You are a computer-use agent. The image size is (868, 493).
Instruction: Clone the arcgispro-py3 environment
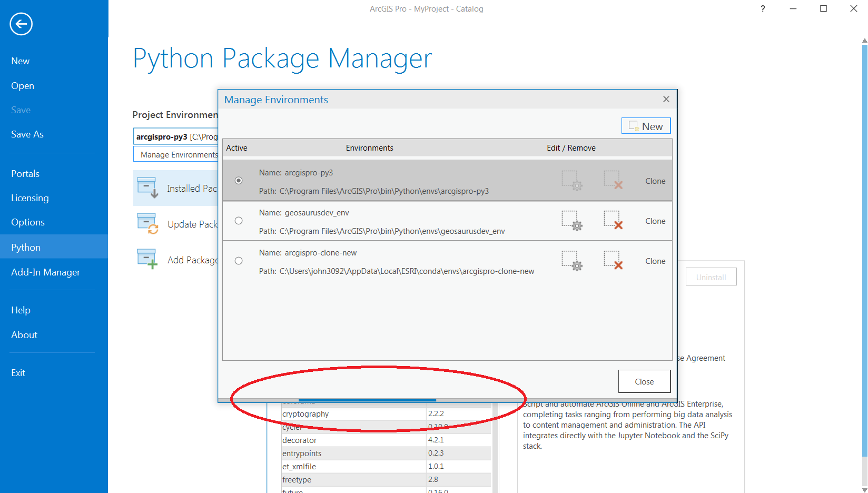click(x=655, y=181)
